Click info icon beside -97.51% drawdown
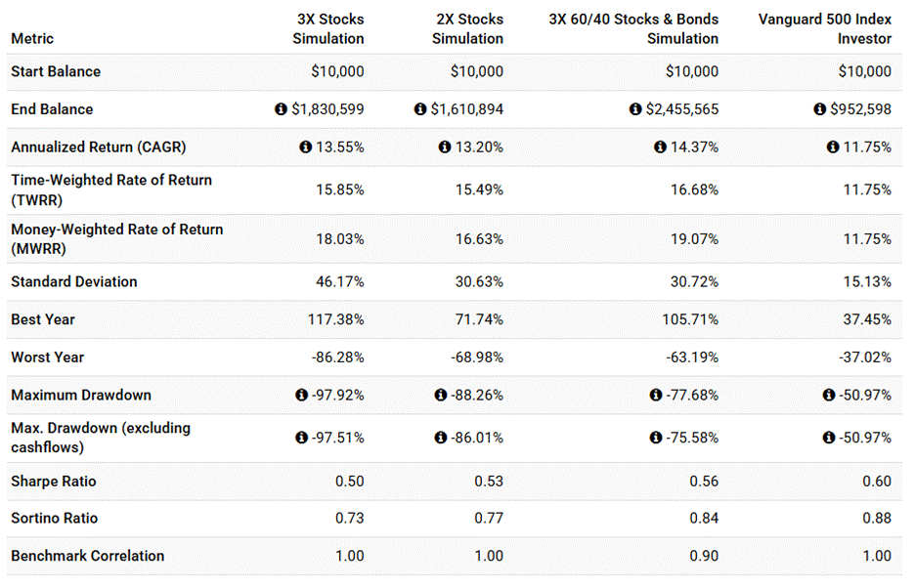This screenshot has width=915, height=588. pos(301,438)
